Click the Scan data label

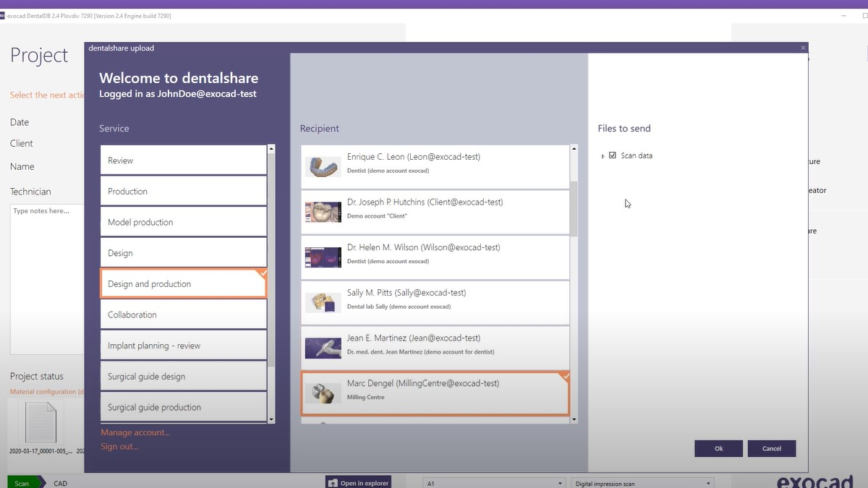637,155
